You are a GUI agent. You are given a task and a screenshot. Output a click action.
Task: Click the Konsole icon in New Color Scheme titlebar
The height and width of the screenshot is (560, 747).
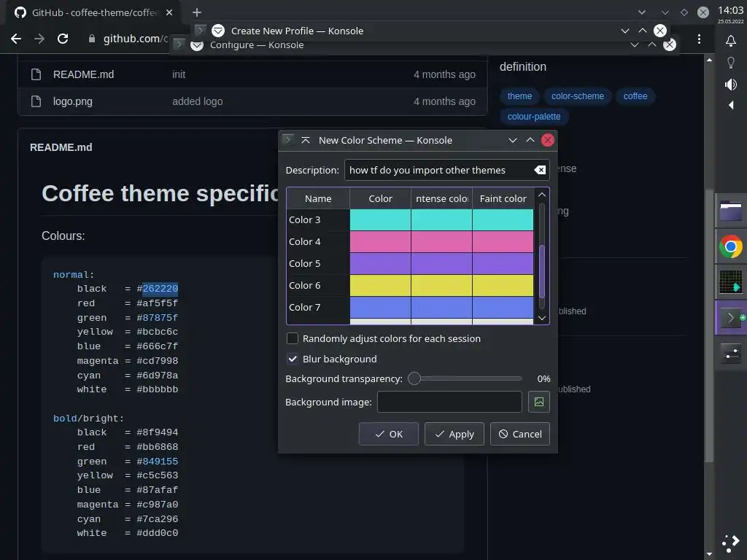(x=287, y=139)
